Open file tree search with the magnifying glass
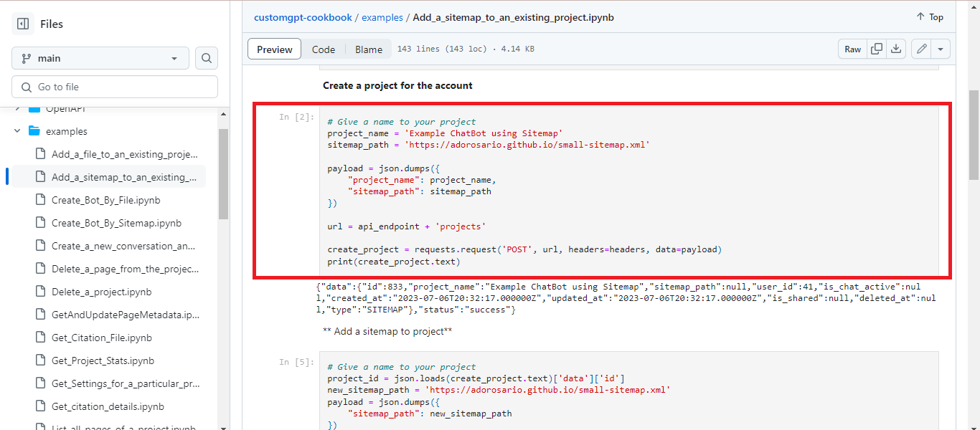This screenshot has width=980, height=430. coord(206,58)
